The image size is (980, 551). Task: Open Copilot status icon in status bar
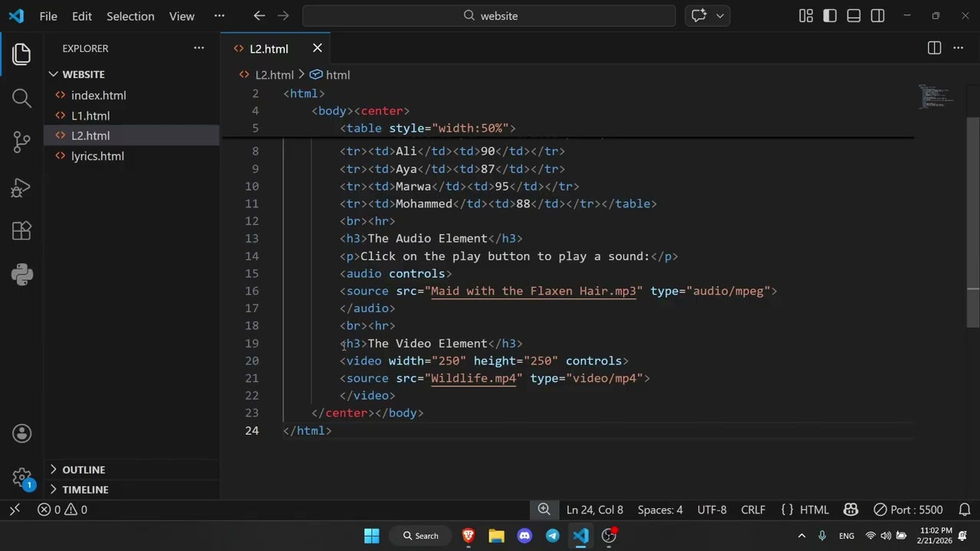[851, 510]
